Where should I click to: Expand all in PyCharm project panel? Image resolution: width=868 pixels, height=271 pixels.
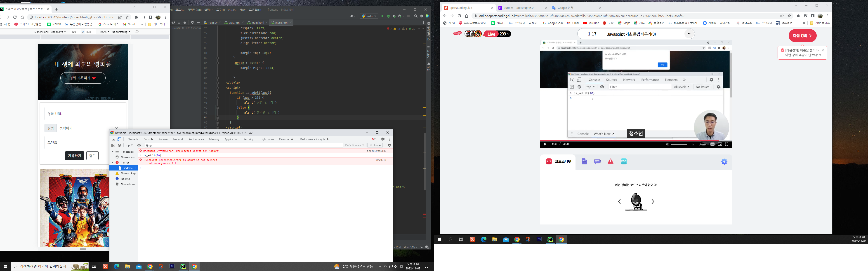point(179,23)
